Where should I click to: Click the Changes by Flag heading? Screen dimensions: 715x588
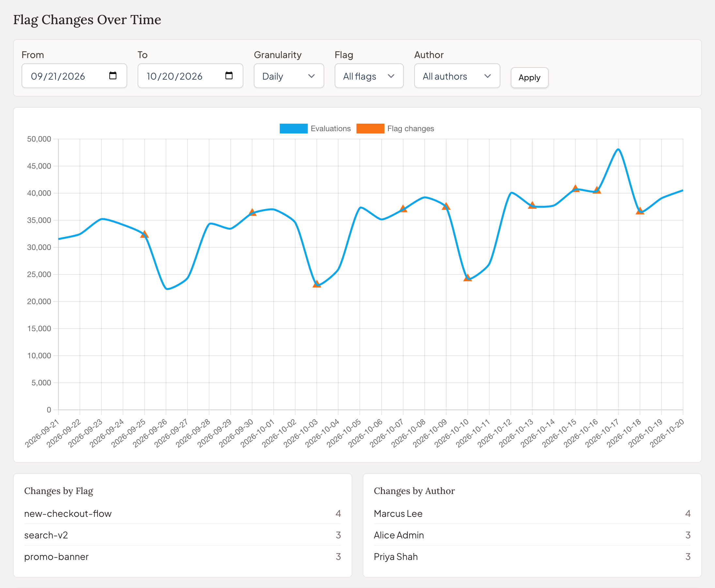coord(59,491)
